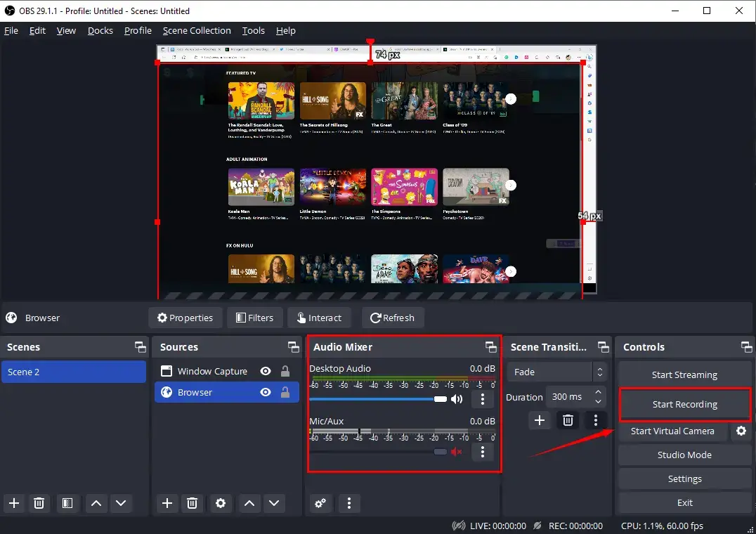Viewport: 756px width, 534px height.
Task: Click the 300 ms duration field
Action: 570,397
